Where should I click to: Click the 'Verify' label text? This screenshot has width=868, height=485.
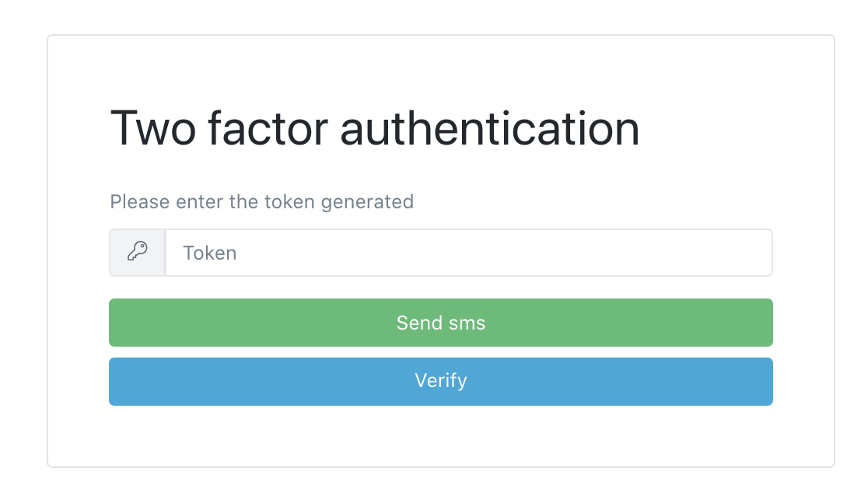click(x=440, y=381)
